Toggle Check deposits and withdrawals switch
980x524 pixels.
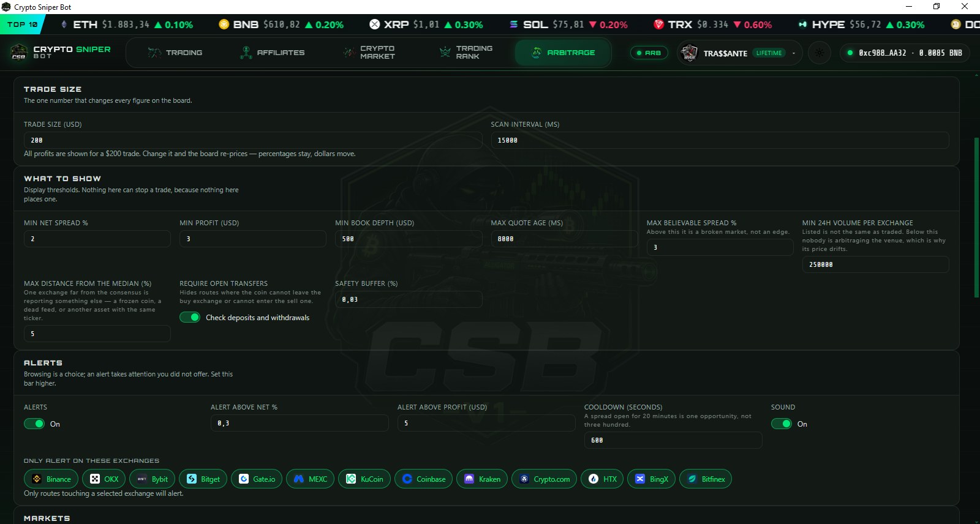(x=190, y=317)
